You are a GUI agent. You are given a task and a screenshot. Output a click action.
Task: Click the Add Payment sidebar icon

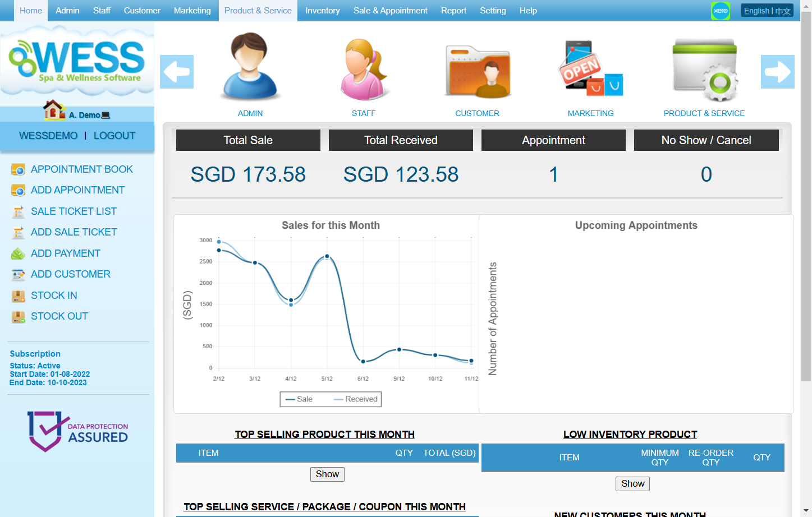(x=19, y=253)
